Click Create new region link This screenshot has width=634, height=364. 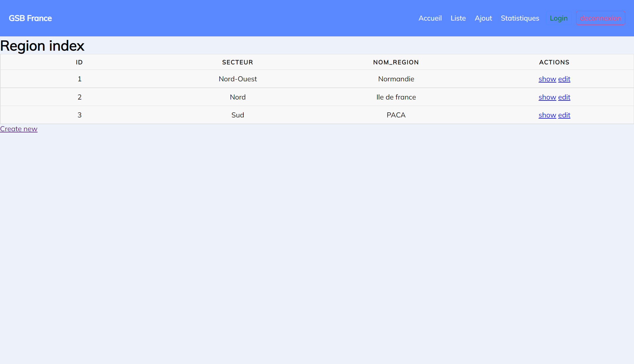(x=19, y=129)
